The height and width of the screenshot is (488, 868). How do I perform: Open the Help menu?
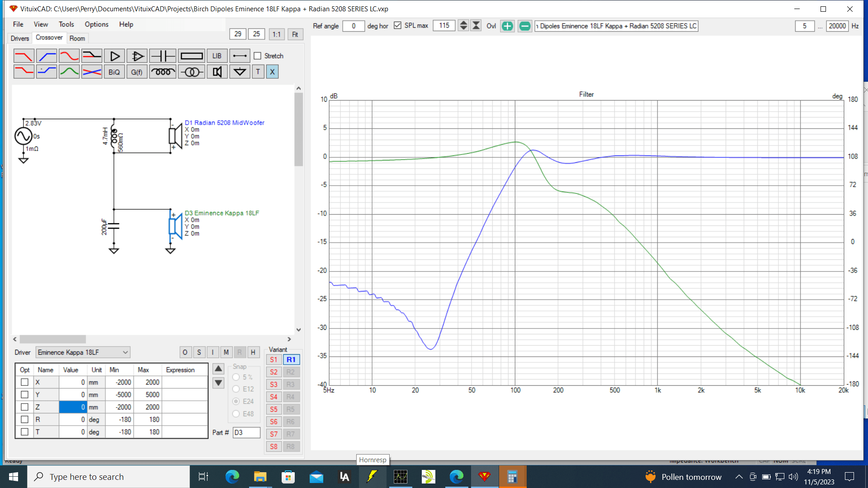(x=126, y=24)
